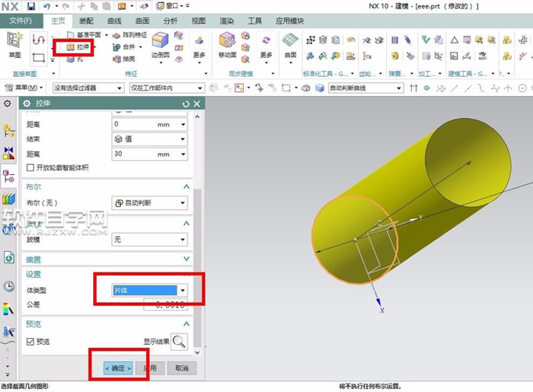Toggle the 预览 (Preview) checkbox
This screenshot has height=392, width=533.
pyautogui.click(x=30, y=342)
